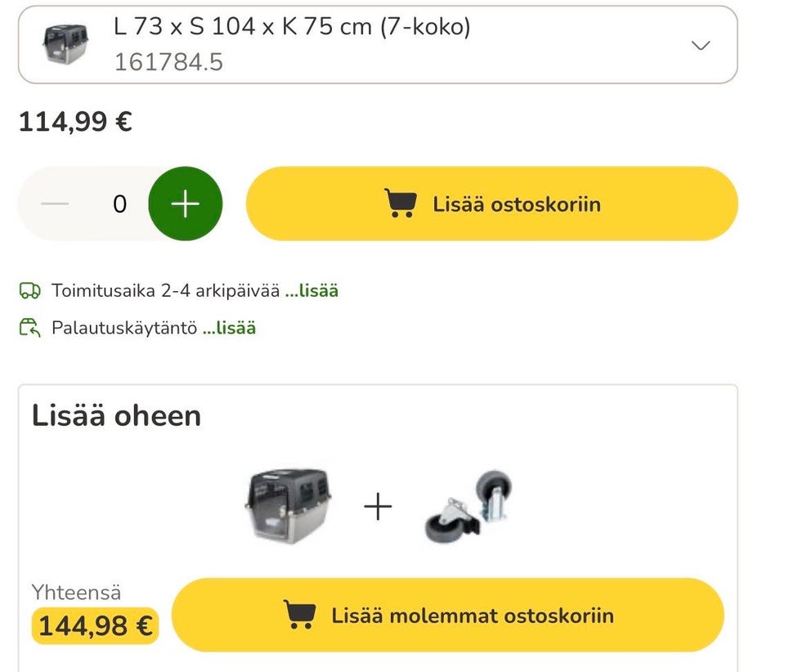Image resolution: width=785 pixels, height=672 pixels.
Task: Click the cart icon in "Lisää molemmat ostoskoriin"
Action: pyautogui.click(x=300, y=615)
